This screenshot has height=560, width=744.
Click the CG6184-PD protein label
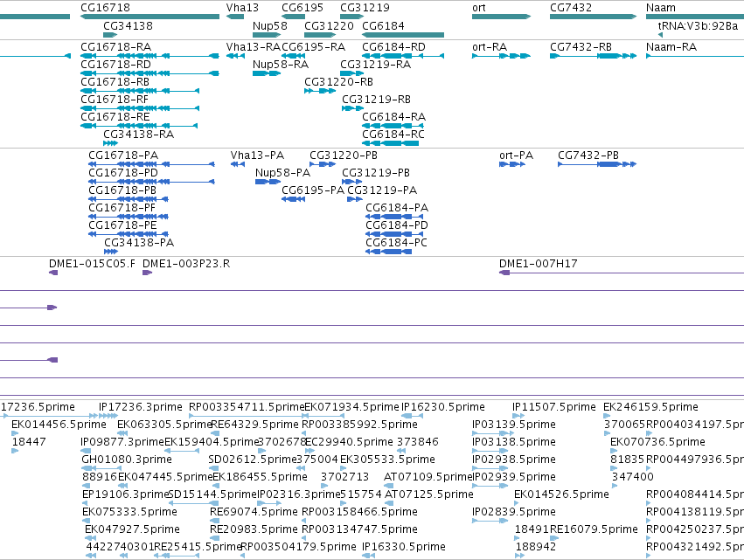pyautogui.click(x=397, y=225)
